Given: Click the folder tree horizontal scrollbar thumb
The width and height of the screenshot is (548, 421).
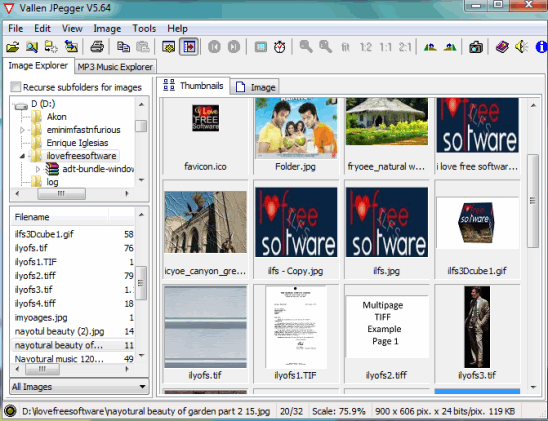Looking at the screenshot, I should (x=62, y=194).
